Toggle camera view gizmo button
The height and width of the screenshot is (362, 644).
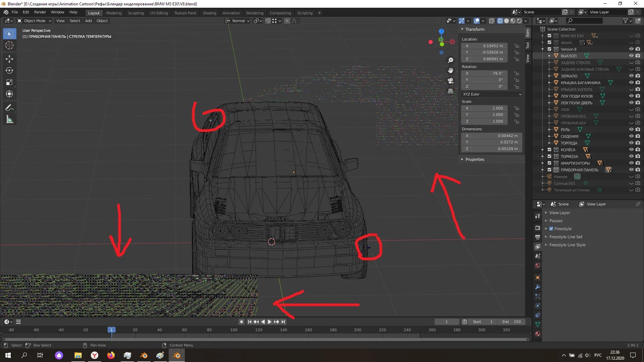click(x=450, y=81)
